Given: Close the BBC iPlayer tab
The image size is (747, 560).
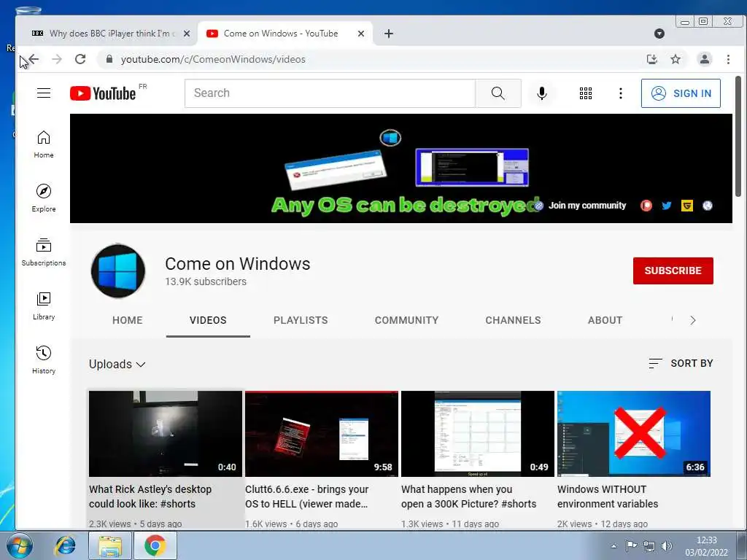Looking at the screenshot, I should pos(187,34).
